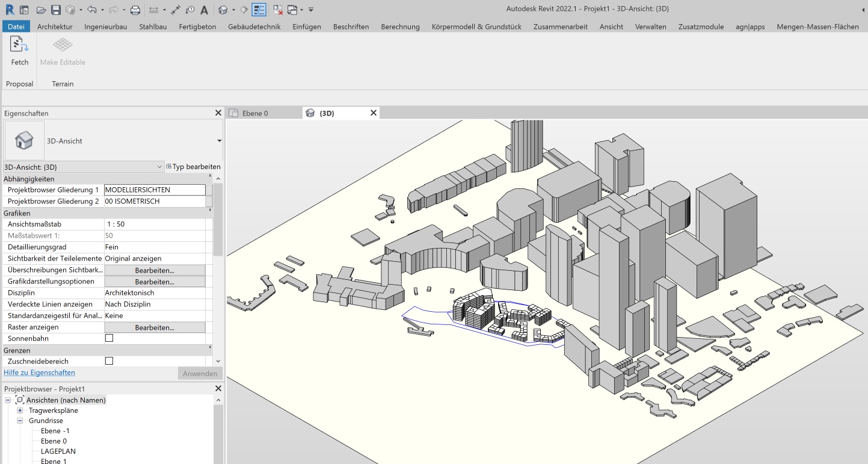Image resolution: width=868 pixels, height=464 pixels.
Task: Toggle synchronize with central icon
Action: [x=70, y=9]
